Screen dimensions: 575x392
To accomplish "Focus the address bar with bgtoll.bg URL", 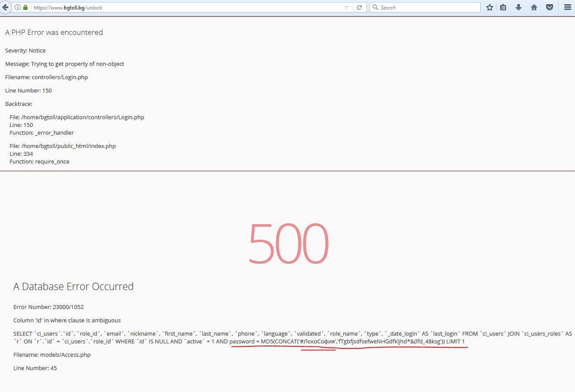I will click(172, 7).
